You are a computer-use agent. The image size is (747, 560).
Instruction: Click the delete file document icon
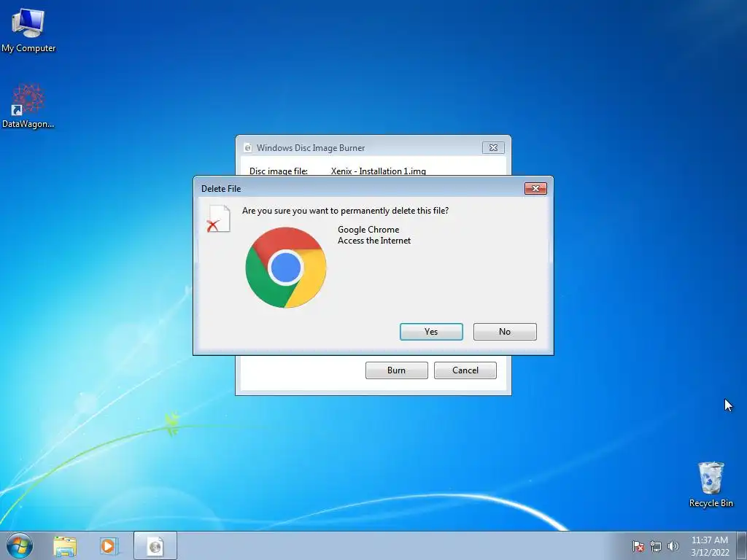point(219,219)
